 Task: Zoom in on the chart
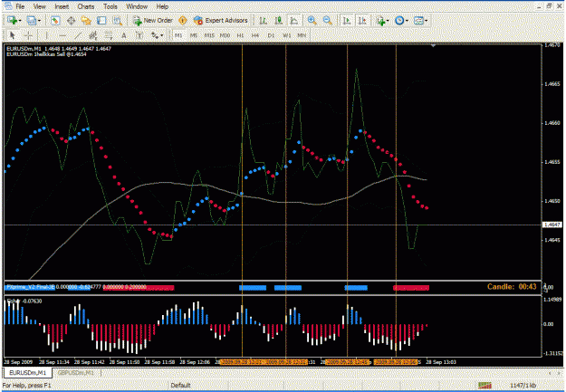(312, 21)
